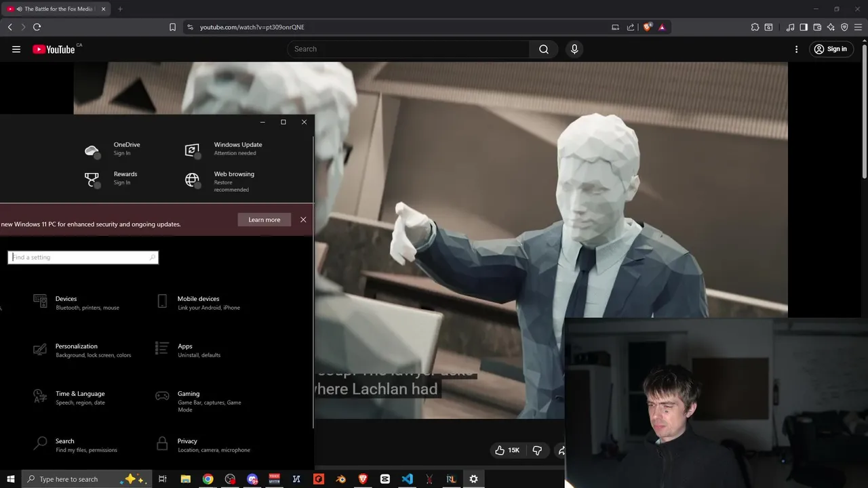Start voice search with the microphone icon
This screenshot has height=488, width=868.
point(574,49)
